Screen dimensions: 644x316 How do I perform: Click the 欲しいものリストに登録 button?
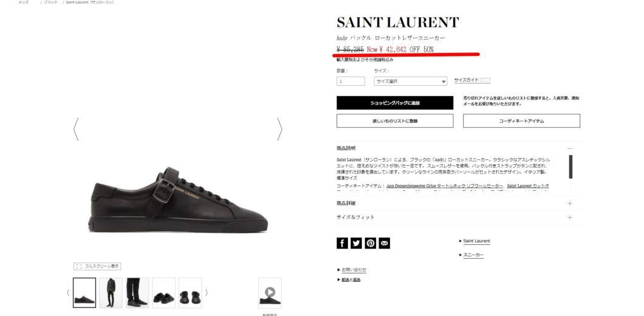[x=395, y=121]
